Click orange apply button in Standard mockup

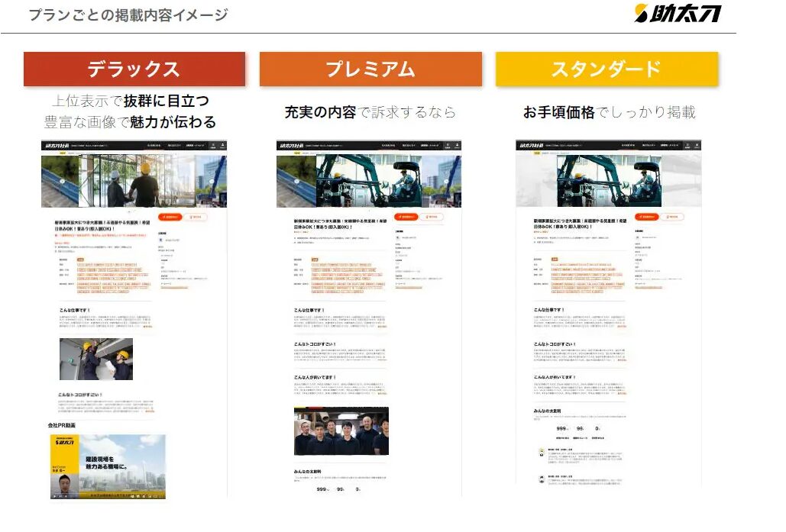pyautogui.click(x=647, y=217)
